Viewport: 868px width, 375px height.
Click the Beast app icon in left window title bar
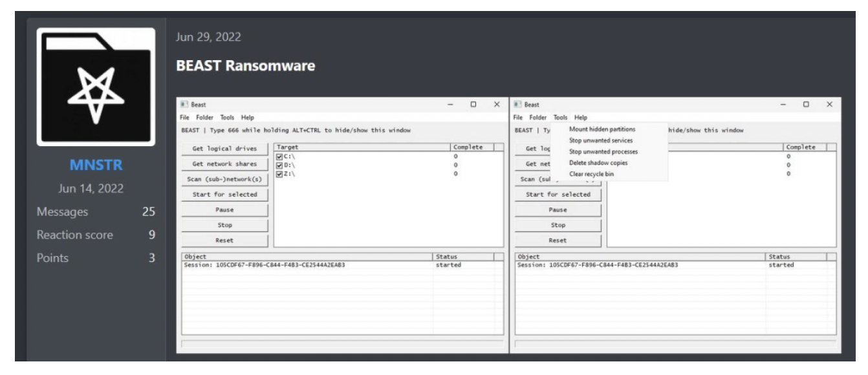coord(183,103)
